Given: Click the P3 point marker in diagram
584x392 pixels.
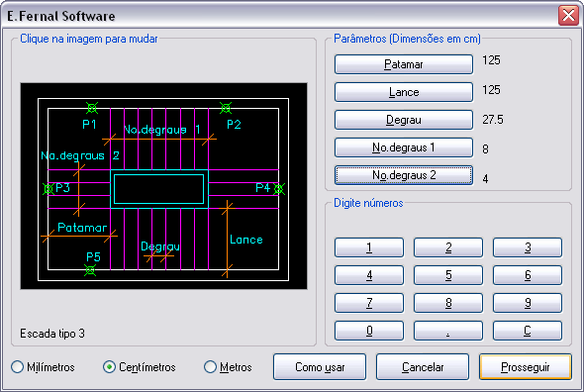Looking at the screenshot, I should 49,189.
